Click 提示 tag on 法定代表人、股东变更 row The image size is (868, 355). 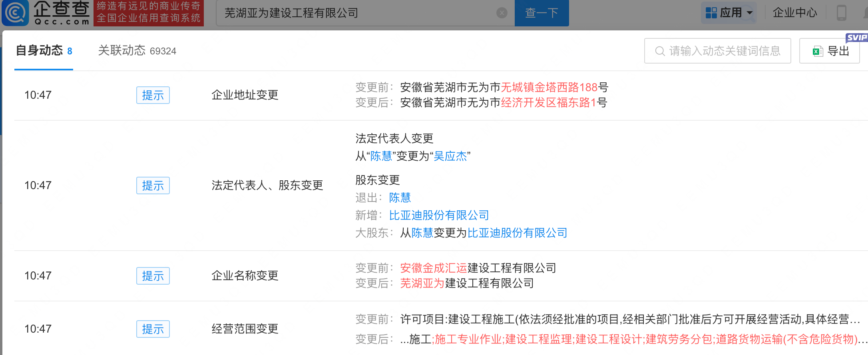tap(153, 185)
